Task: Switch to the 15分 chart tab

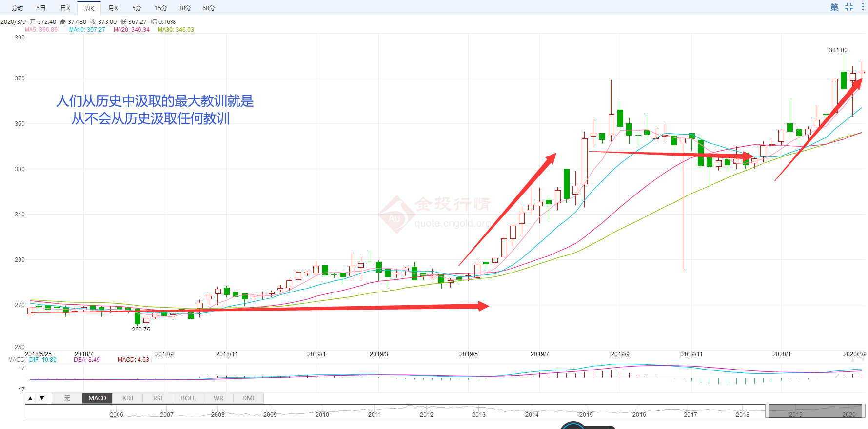Action: pos(161,8)
